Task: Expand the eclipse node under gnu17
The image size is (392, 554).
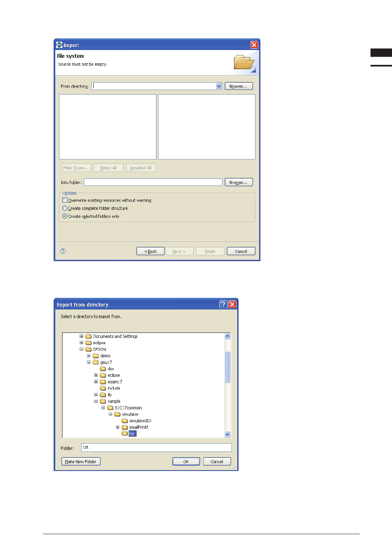Action: coord(96,375)
